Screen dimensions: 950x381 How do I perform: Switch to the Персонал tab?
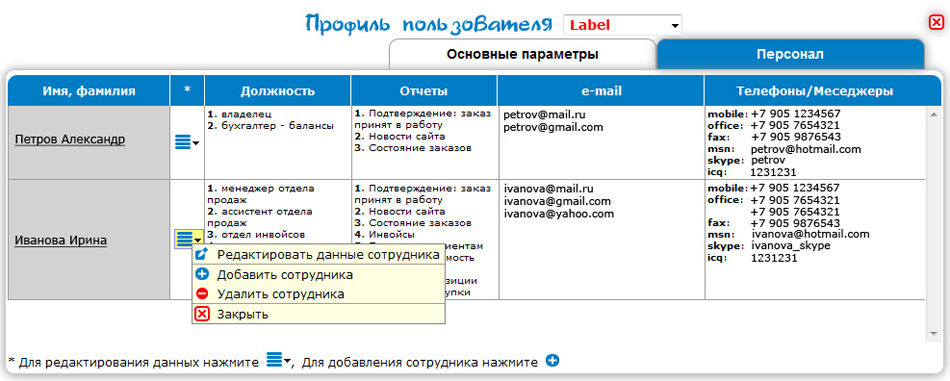(x=790, y=55)
